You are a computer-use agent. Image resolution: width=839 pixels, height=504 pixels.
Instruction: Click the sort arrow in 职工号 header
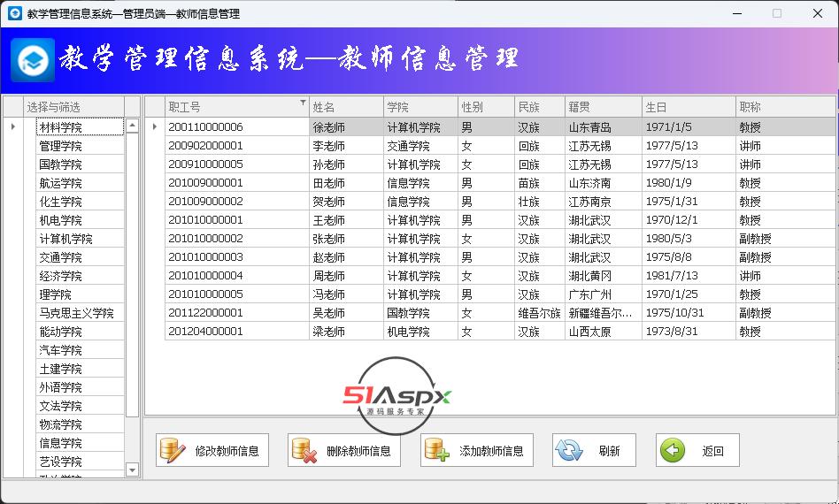pyautogui.click(x=303, y=104)
